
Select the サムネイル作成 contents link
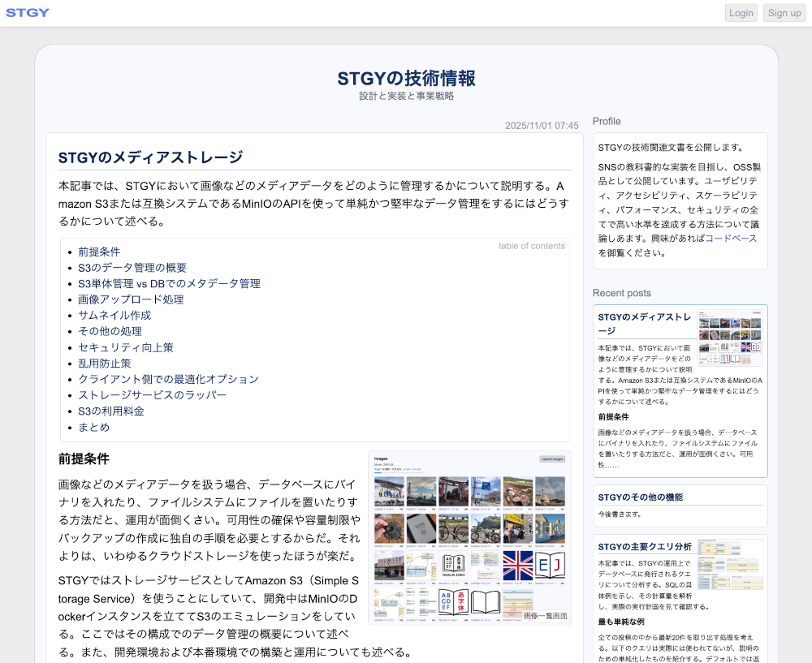(x=114, y=315)
